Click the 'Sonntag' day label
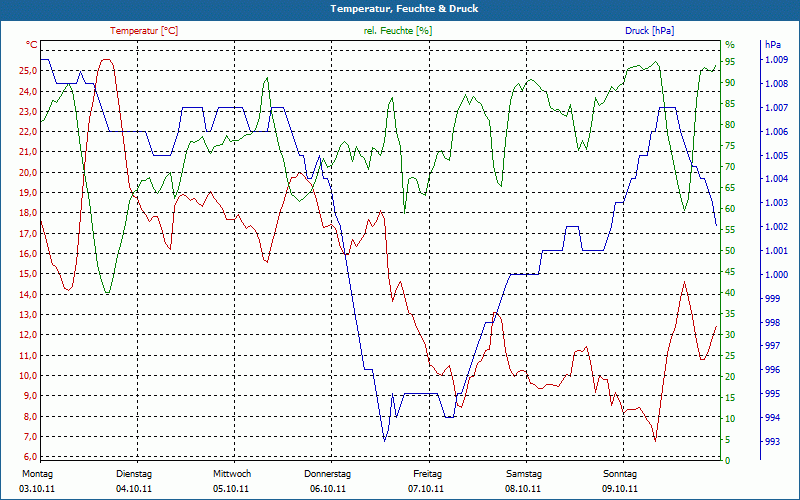Image resolution: width=800 pixels, height=500 pixels. [x=620, y=474]
